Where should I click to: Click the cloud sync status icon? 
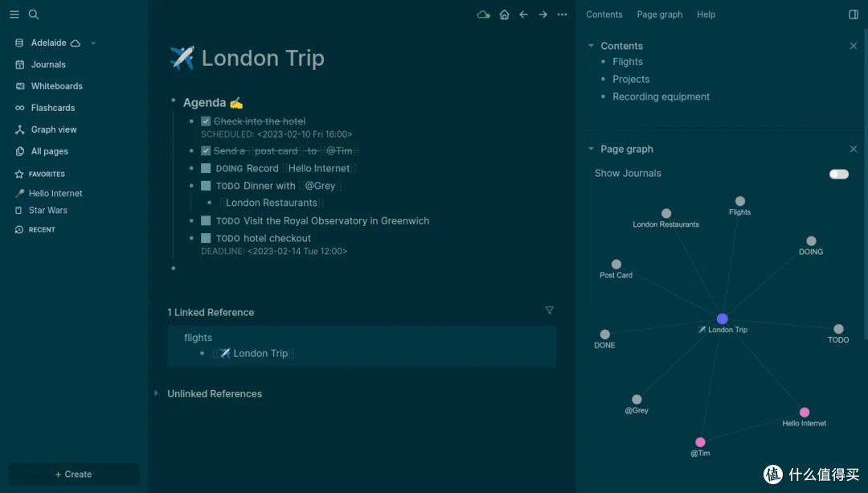(x=483, y=14)
